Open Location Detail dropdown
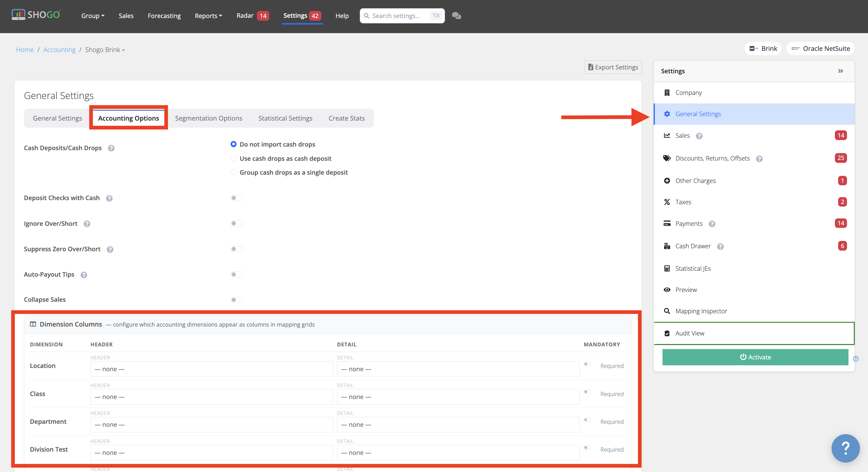The height and width of the screenshot is (472, 868). pos(458,369)
